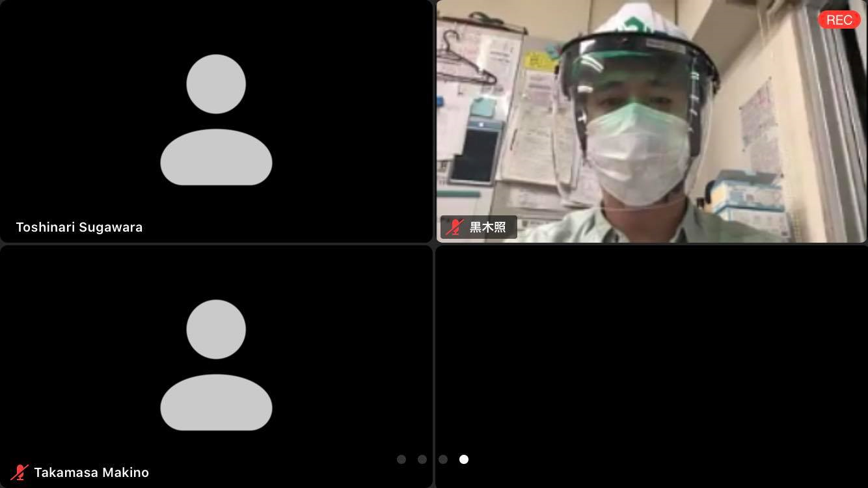Click muted microphone icon beside 黒木照

[x=455, y=227]
